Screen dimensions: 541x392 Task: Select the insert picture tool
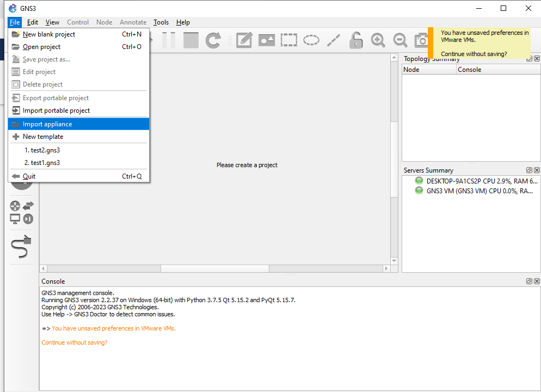tap(266, 40)
